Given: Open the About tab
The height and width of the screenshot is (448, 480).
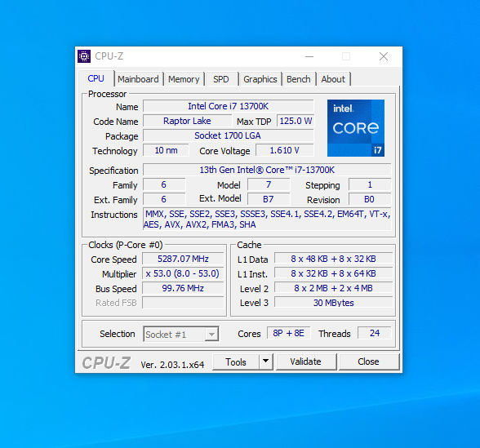Looking at the screenshot, I should (x=333, y=79).
